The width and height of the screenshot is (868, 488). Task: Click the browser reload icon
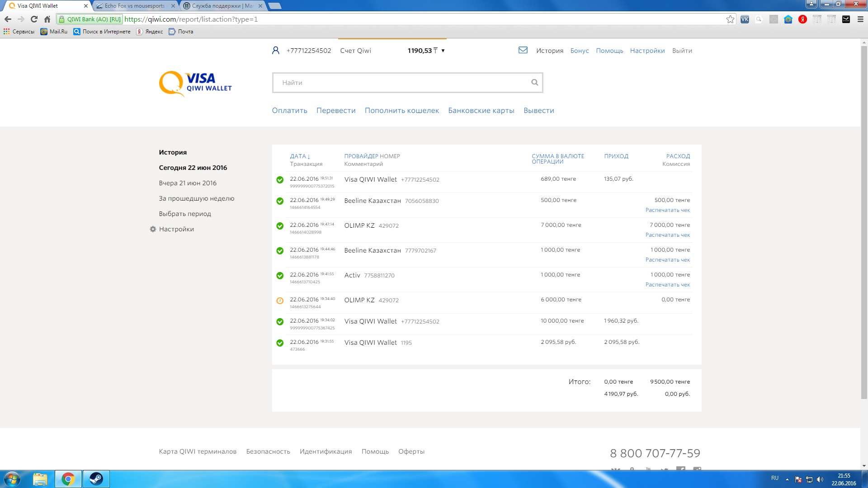(x=34, y=19)
